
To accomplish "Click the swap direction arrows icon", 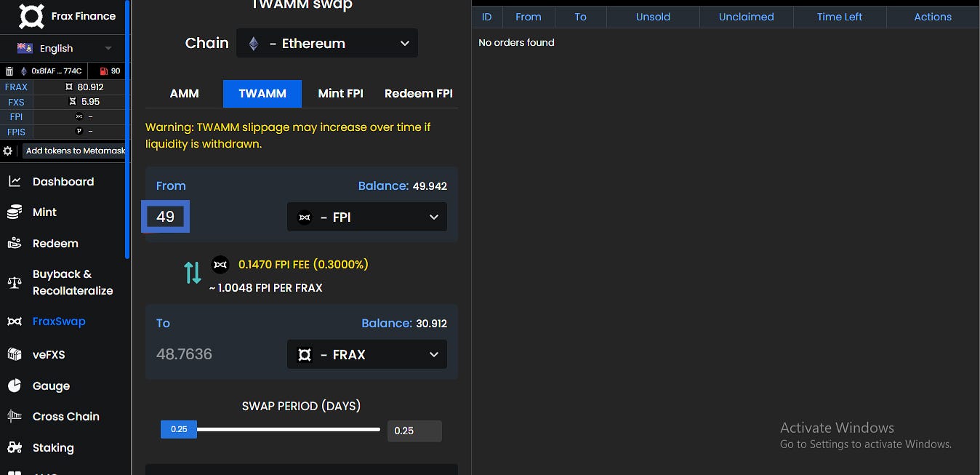I will click(193, 273).
